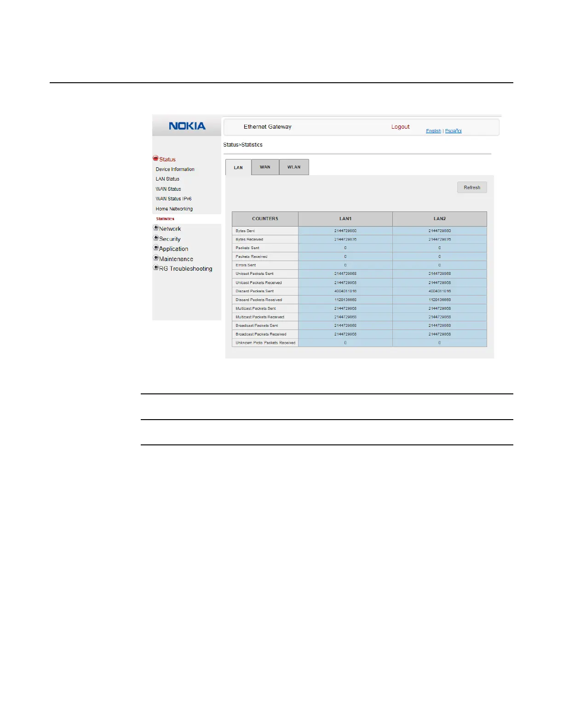
Task: Switch to the WAN tab
Action: pyautogui.click(x=265, y=167)
